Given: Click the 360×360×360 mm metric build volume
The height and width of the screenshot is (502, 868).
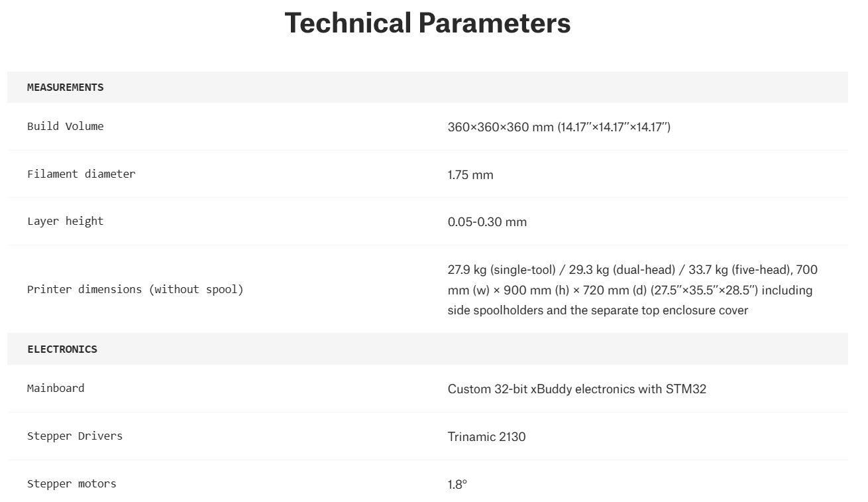Looking at the screenshot, I should (500, 127).
